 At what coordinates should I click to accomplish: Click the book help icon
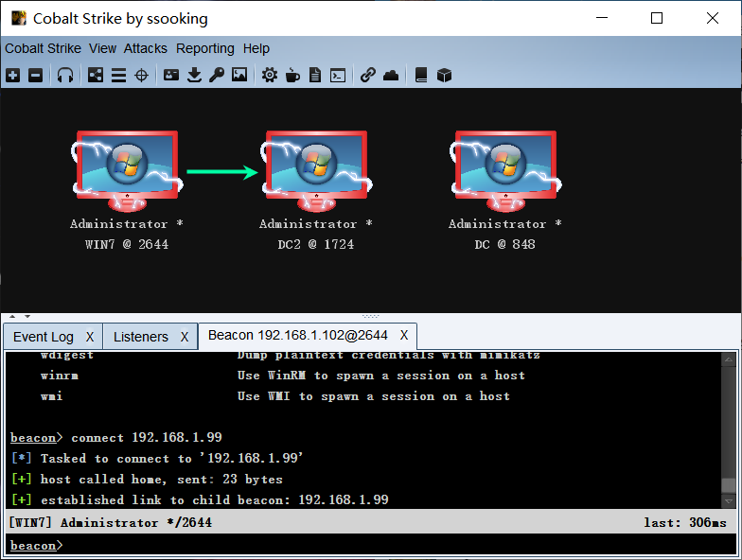420,75
